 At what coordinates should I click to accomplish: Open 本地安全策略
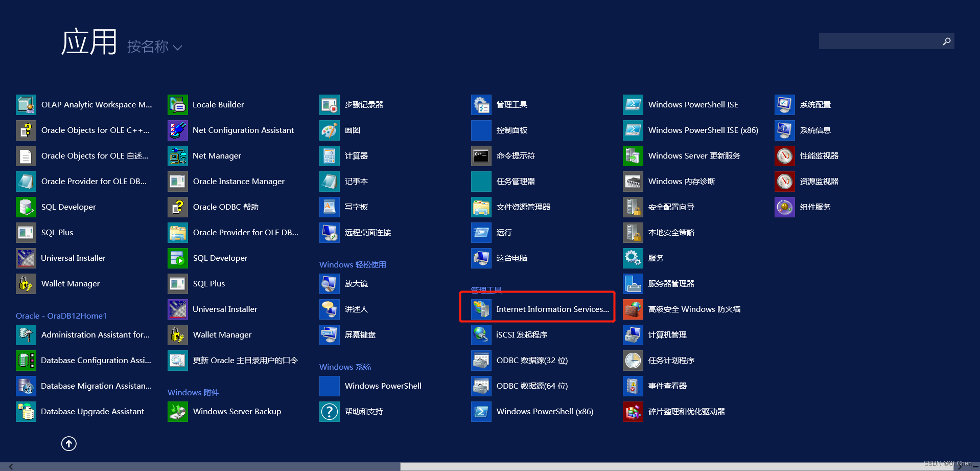(659, 233)
